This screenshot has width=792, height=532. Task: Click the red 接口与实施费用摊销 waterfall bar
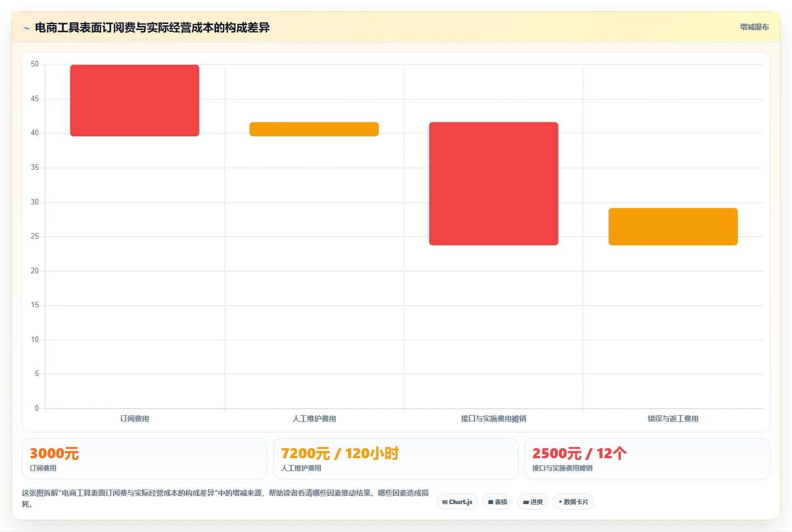tap(494, 184)
